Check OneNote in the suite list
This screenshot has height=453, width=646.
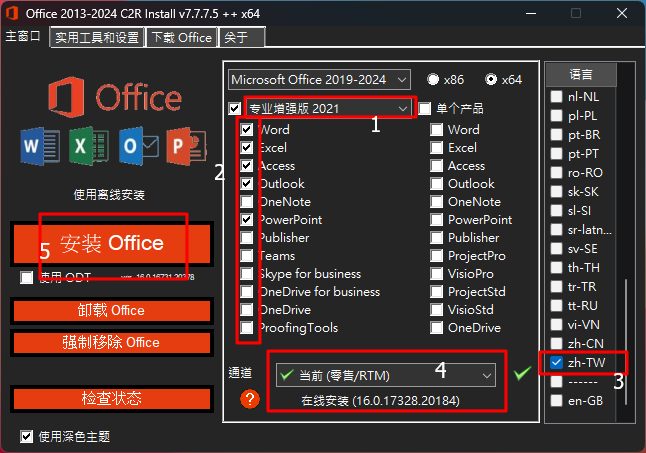click(x=247, y=202)
